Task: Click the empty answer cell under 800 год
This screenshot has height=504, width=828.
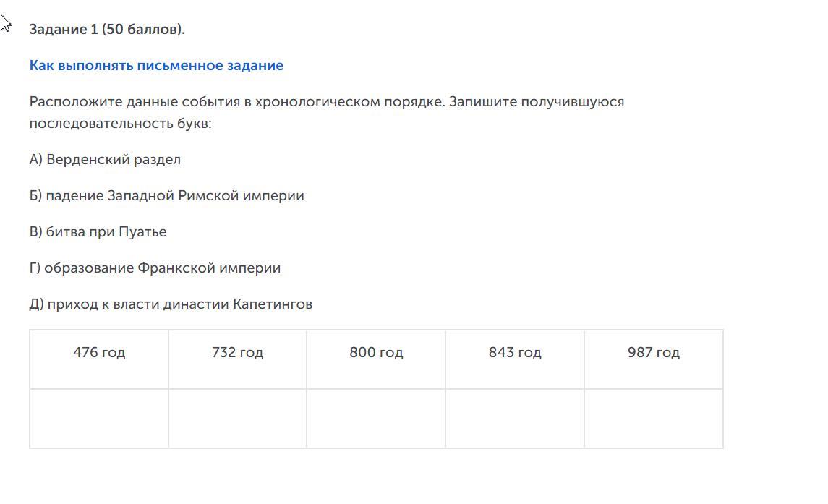Action: [x=376, y=419]
